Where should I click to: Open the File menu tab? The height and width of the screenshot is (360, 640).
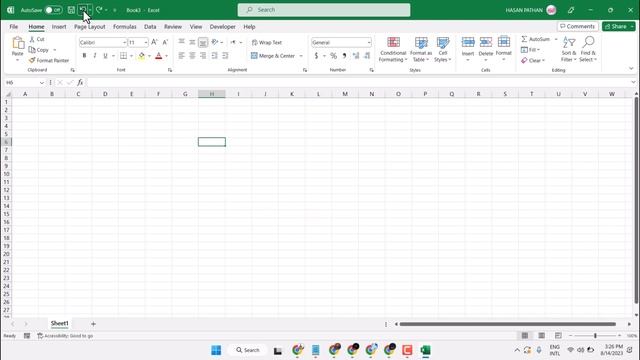pos(13,27)
